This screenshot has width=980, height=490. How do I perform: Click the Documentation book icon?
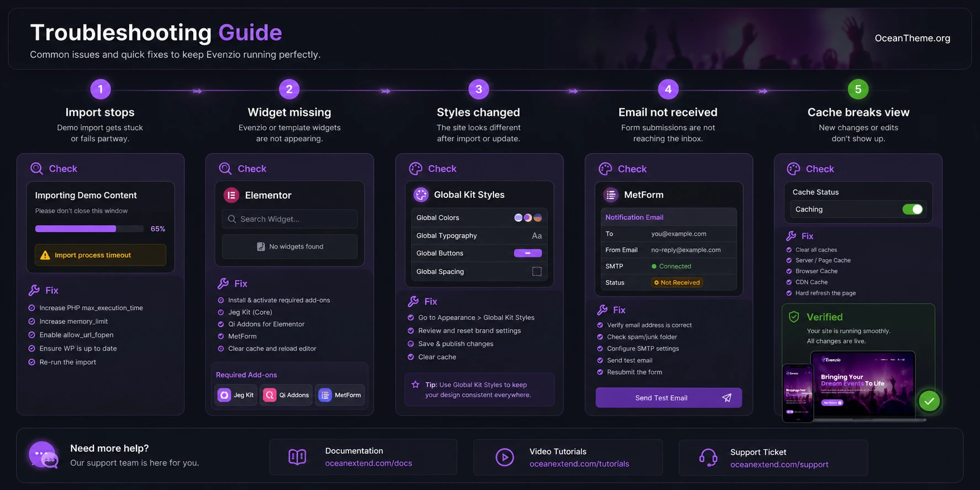click(297, 457)
